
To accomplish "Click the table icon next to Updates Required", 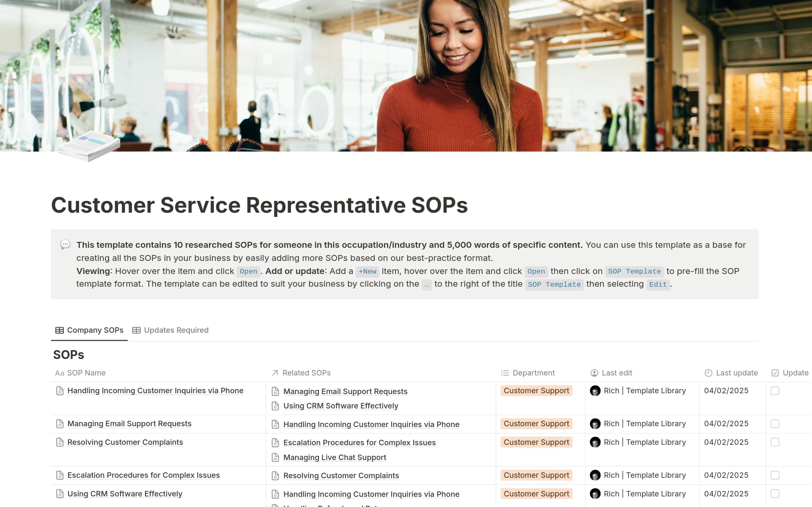I will [136, 330].
